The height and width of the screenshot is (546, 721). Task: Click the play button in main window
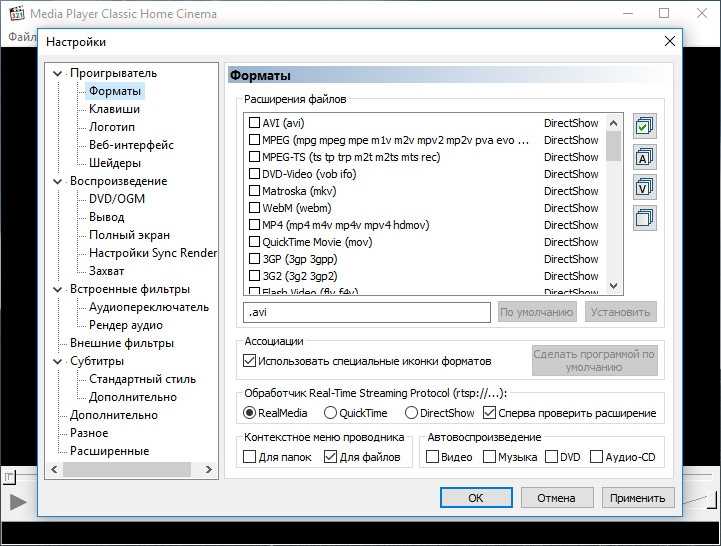[x=17, y=502]
